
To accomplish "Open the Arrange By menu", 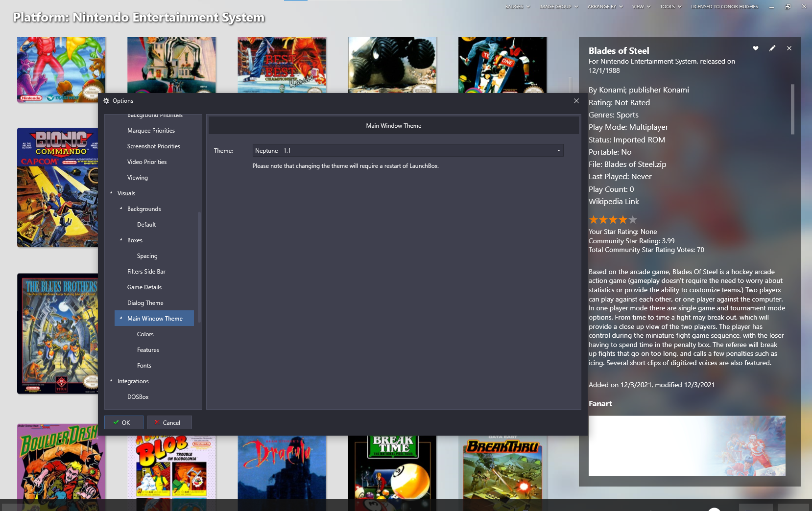I will (605, 7).
